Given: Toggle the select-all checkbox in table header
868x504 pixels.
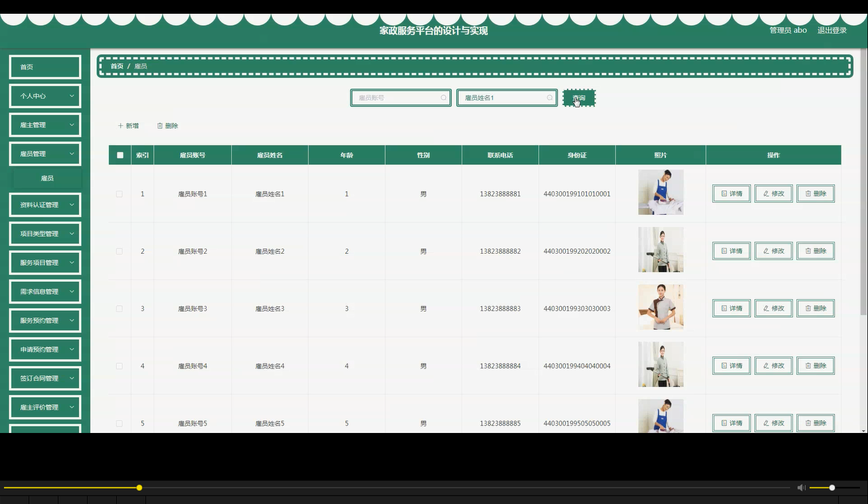Looking at the screenshot, I should pyautogui.click(x=120, y=155).
